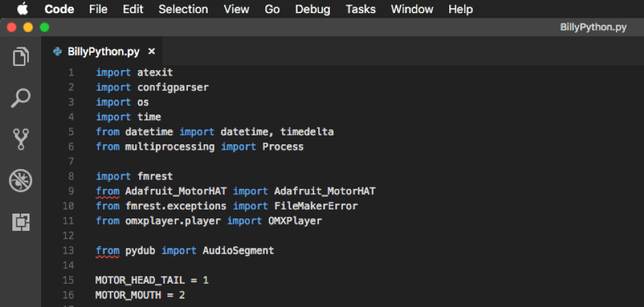Open the Explorer files panel
The image size is (644, 307).
(x=21, y=57)
